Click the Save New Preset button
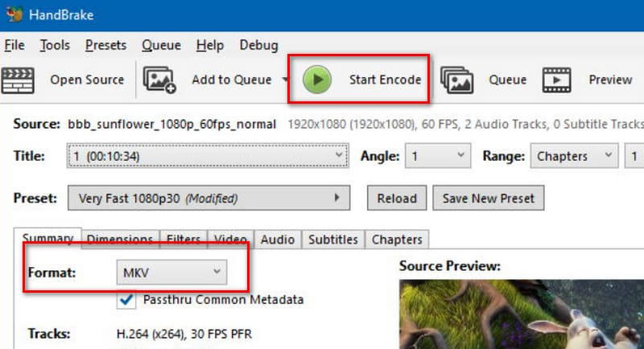Image resolution: width=644 pixels, height=349 pixels. click(x=488, y=198)
